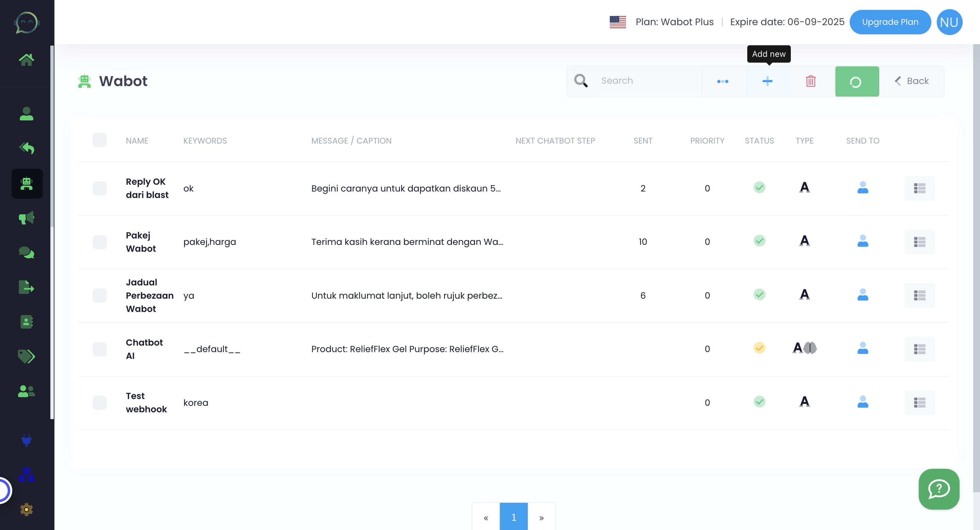Open the green help chat bubble

[x=939, y=489]
